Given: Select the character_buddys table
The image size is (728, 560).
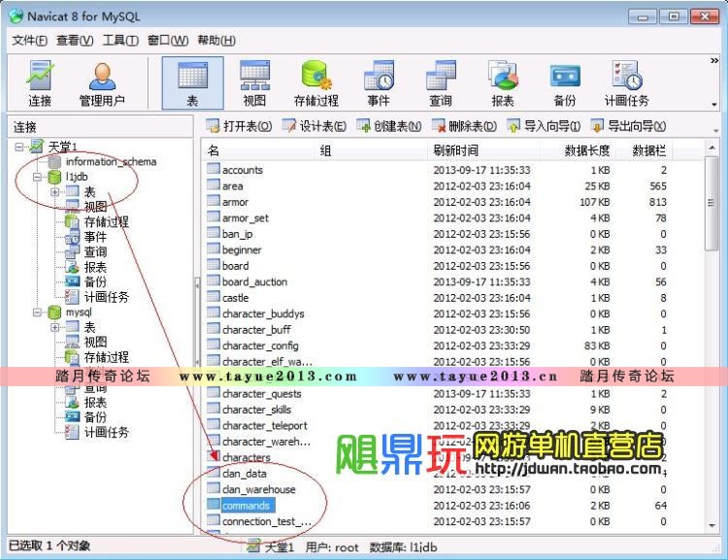Looking at the screenshot, I should pyautogui.click(x=263, y=313).
